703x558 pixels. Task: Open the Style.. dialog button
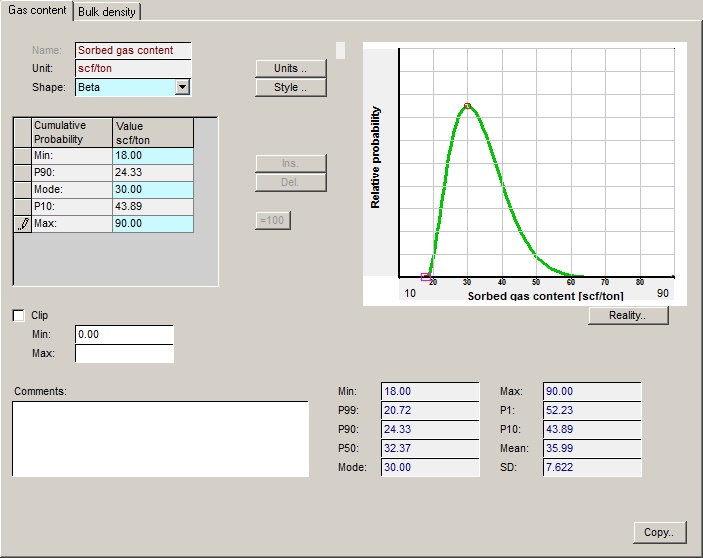[291, 87]
